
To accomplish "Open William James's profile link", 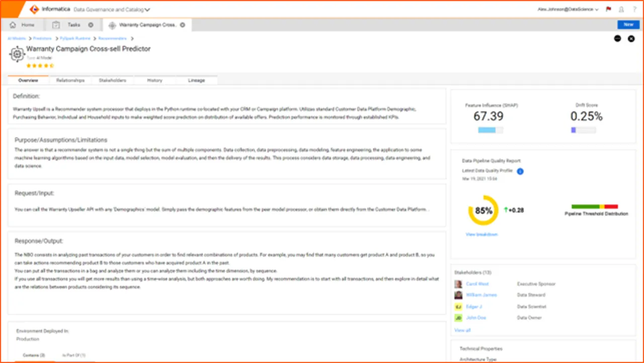I will click(481, 295).
